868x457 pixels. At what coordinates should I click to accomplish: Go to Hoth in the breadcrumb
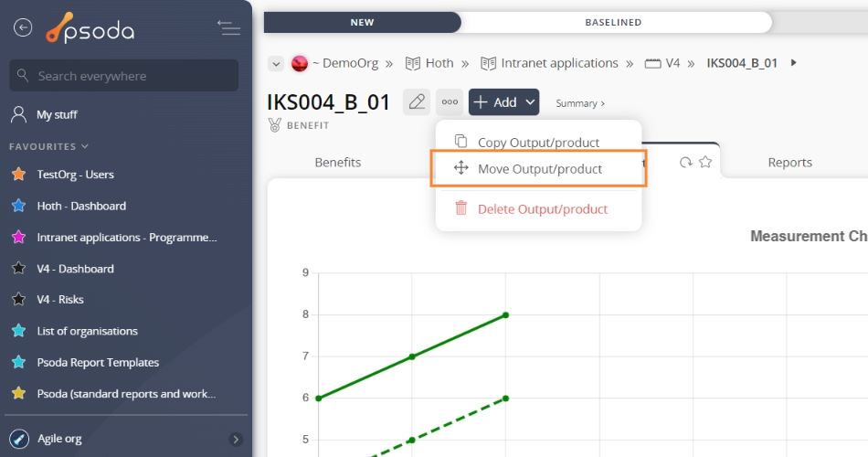coord(439,63)
